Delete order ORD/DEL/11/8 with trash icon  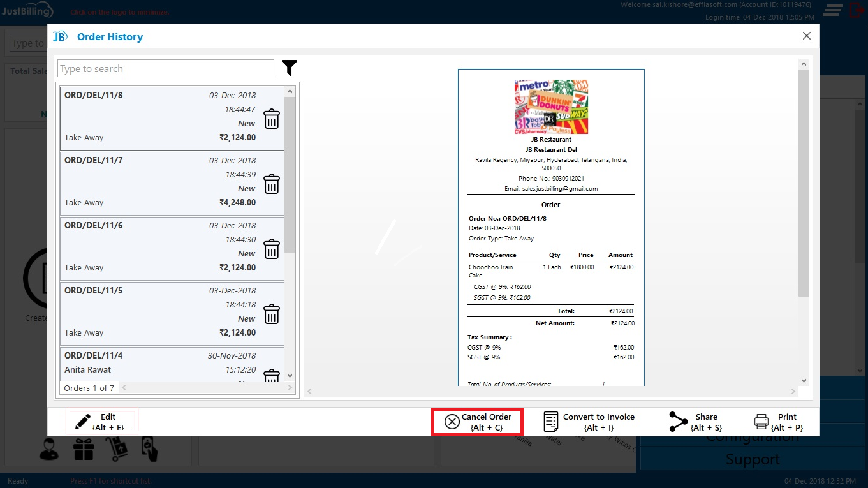(272, 119)
